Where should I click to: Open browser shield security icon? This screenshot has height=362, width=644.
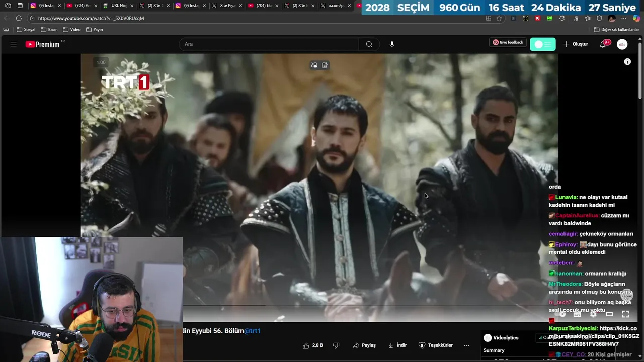[x=599, y=18]
